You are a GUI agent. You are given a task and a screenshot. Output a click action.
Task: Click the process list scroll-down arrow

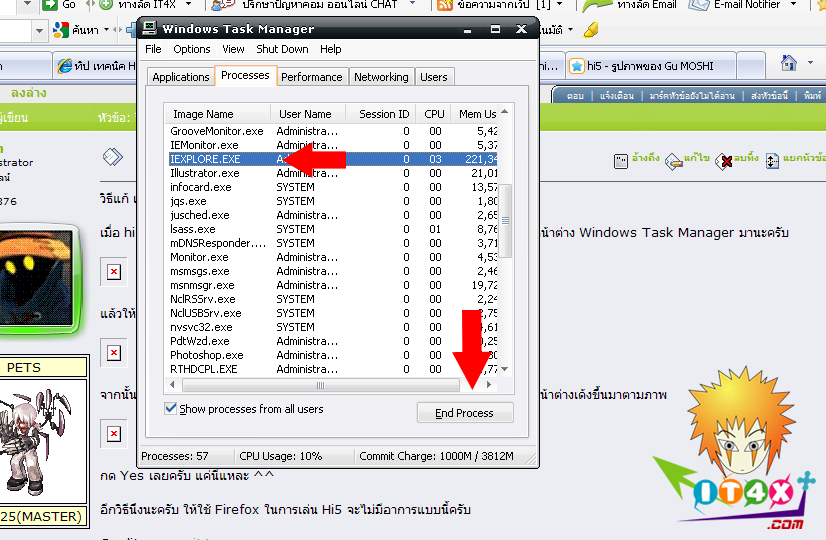click(505, 369)
